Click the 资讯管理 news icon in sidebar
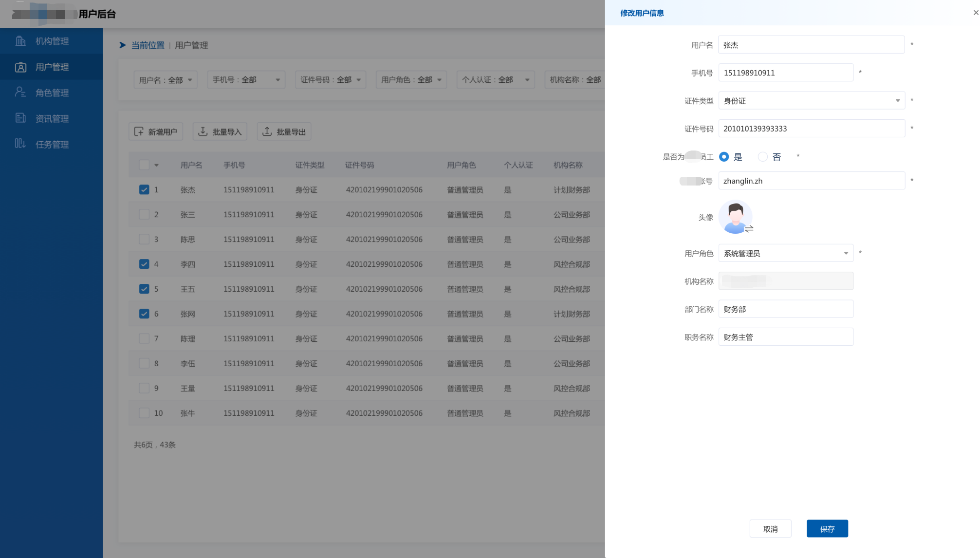 20,118
